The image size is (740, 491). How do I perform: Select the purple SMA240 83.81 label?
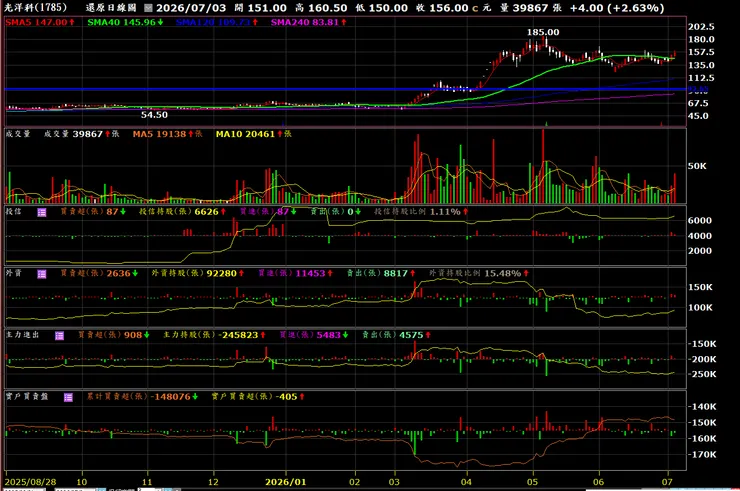pos(309,22)
